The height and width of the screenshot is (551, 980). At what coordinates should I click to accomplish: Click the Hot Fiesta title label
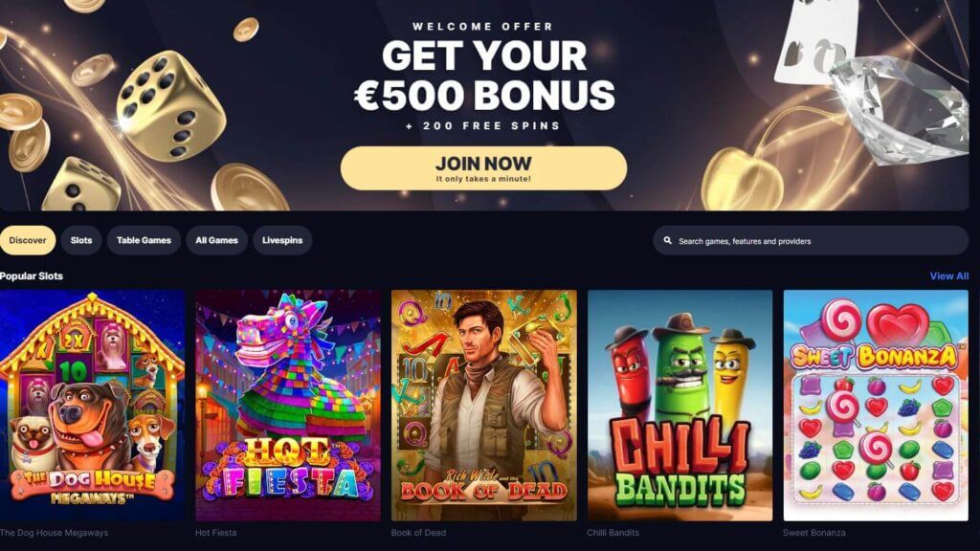point(215,533)
